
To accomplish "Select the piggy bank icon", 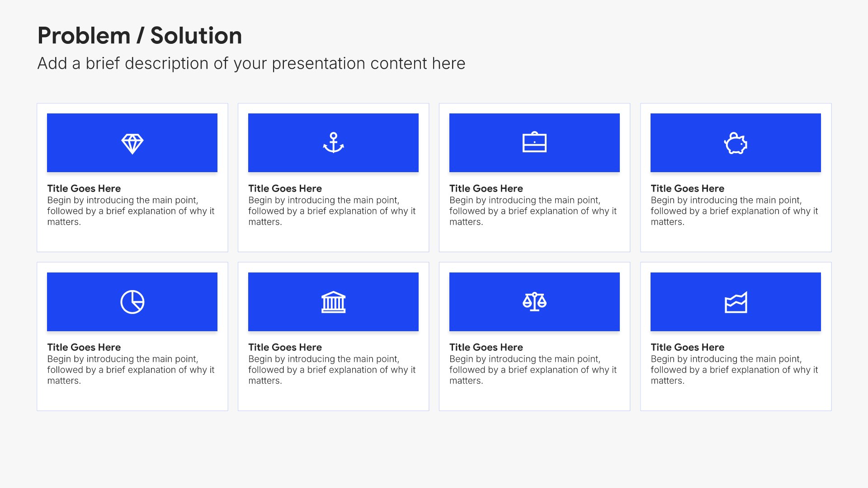I will click(x=736, y=143).
